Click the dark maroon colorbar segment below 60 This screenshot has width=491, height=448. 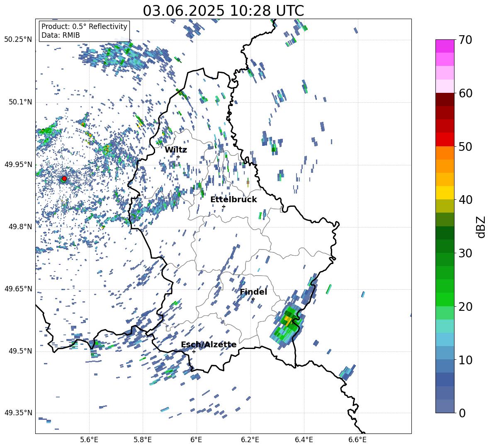[x=445, y=99]
